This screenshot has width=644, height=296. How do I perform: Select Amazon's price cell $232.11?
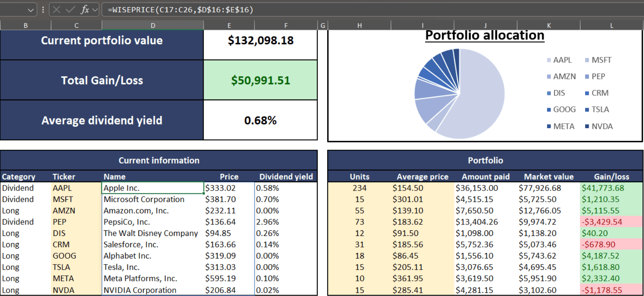tap(229, 210)
